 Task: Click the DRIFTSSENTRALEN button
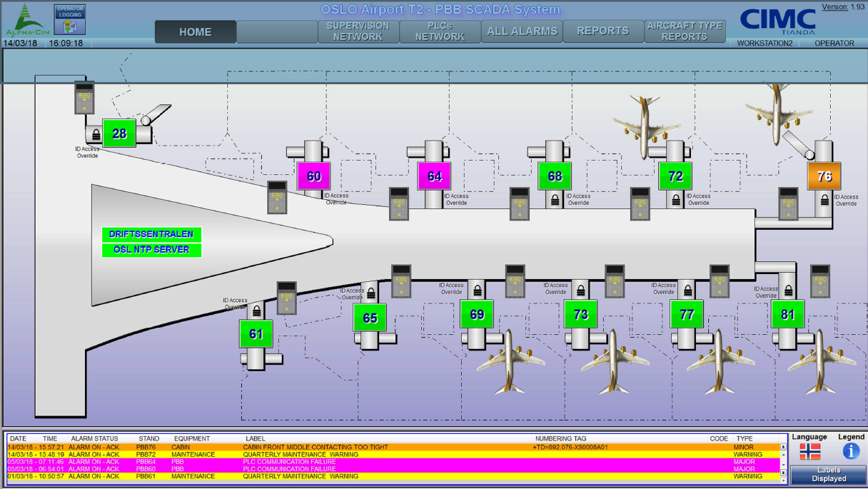[x=151, y=234]
